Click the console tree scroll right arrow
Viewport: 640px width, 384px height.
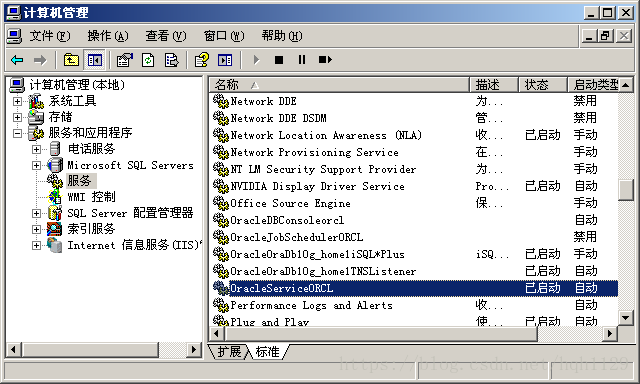click(x=193, y=350)
